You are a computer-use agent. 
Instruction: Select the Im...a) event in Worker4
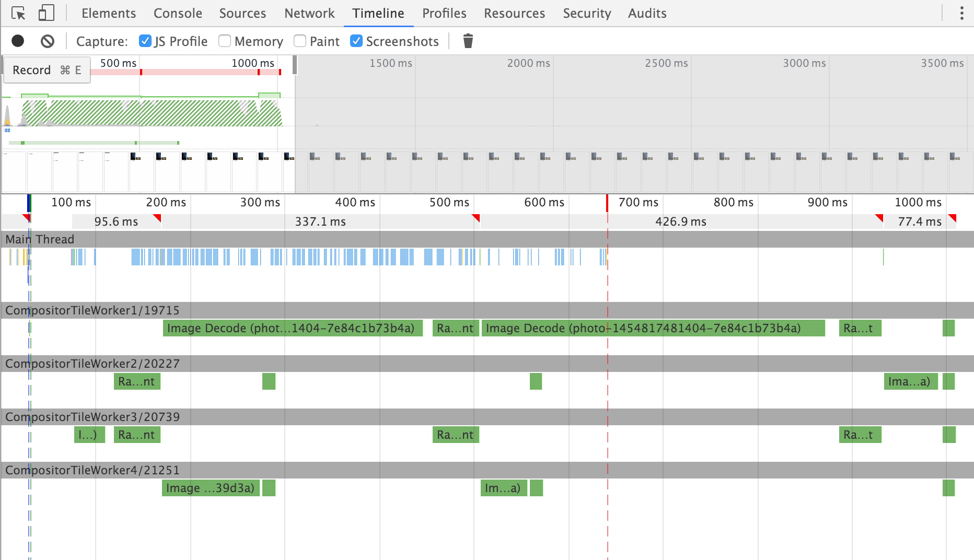tap(504, 488)
